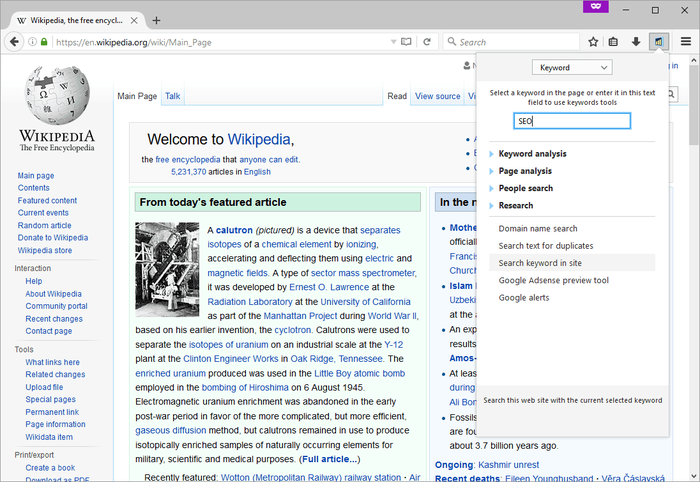The width and height of the screenshot is (700, 482).
Task: Open the Downloads arrow button
Action: pos(636,42)
